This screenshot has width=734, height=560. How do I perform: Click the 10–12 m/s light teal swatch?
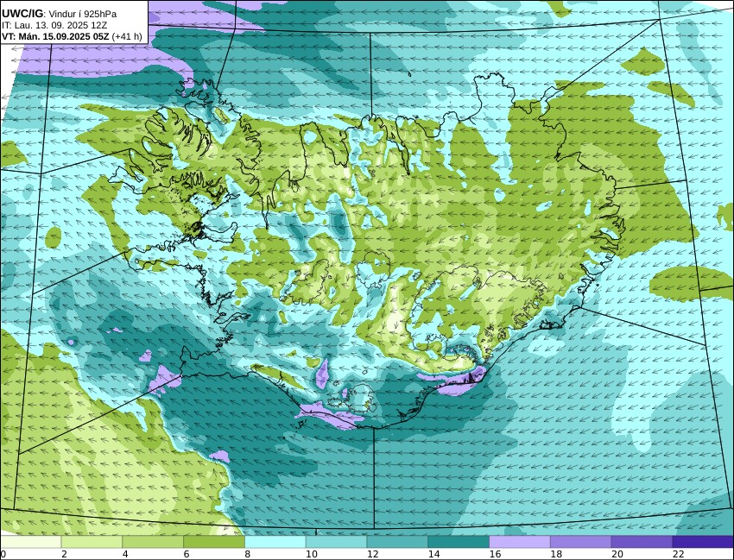(x=336, y=542)
